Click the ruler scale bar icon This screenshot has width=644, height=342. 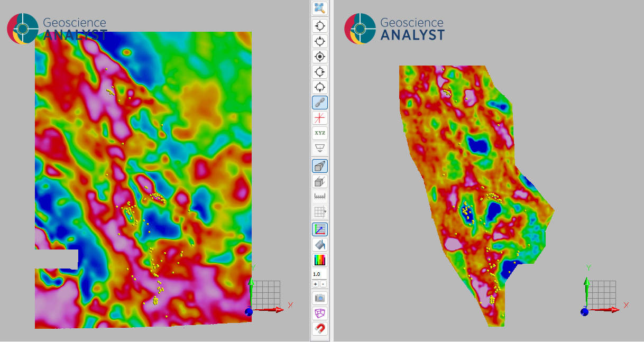tap(320, 197)
